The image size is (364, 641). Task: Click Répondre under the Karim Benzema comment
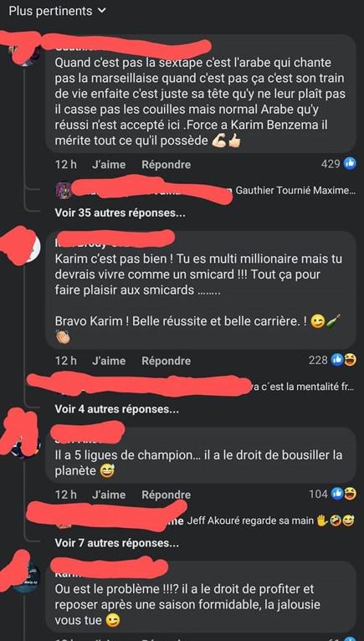[166, 165]
